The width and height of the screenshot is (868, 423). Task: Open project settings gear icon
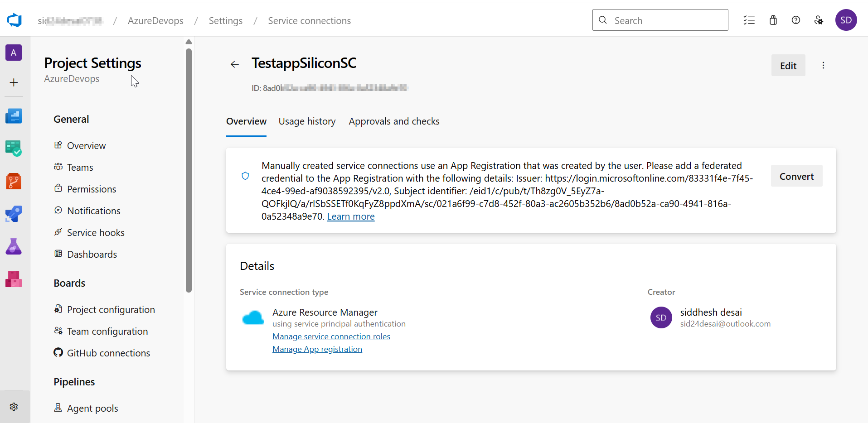point(14,407)
